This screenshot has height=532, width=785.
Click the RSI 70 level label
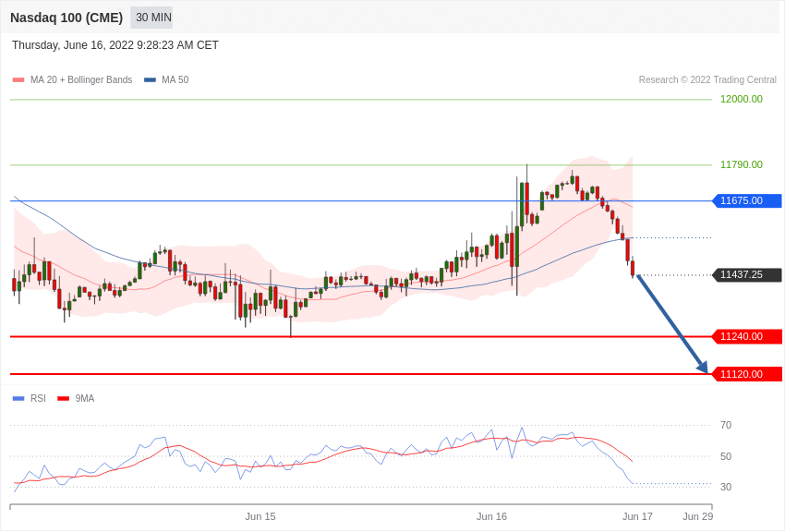click(726, 425)
